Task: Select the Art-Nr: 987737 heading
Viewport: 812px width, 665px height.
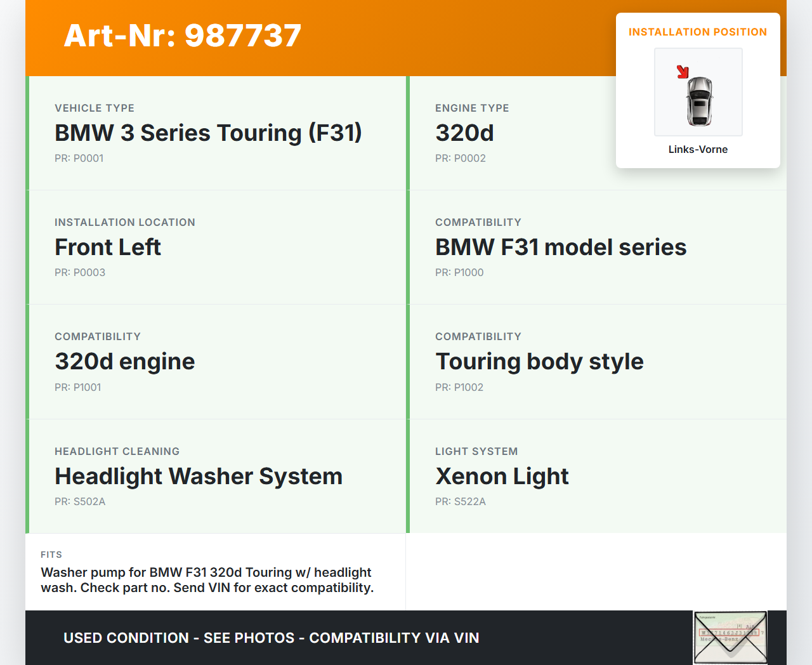Action: click(x=183, y=36)
